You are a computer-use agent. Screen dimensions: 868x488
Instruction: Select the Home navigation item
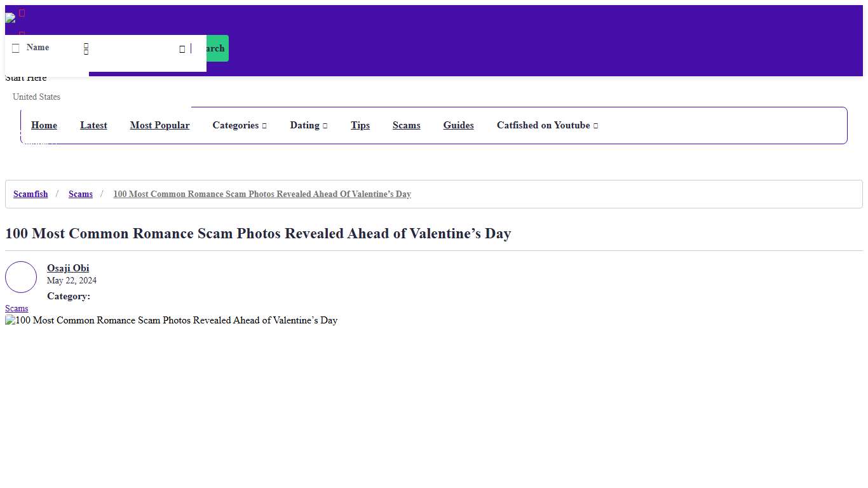point(44,125)
